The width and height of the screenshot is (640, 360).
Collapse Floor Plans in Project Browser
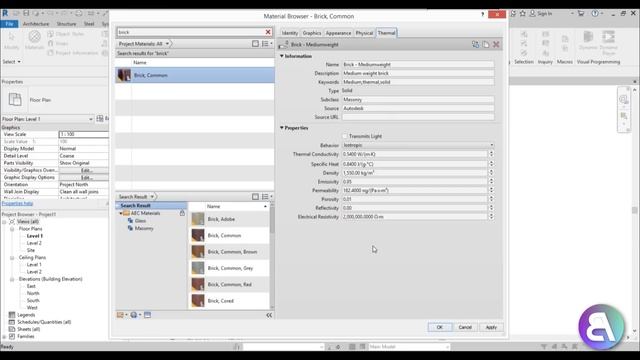point(12,229)
